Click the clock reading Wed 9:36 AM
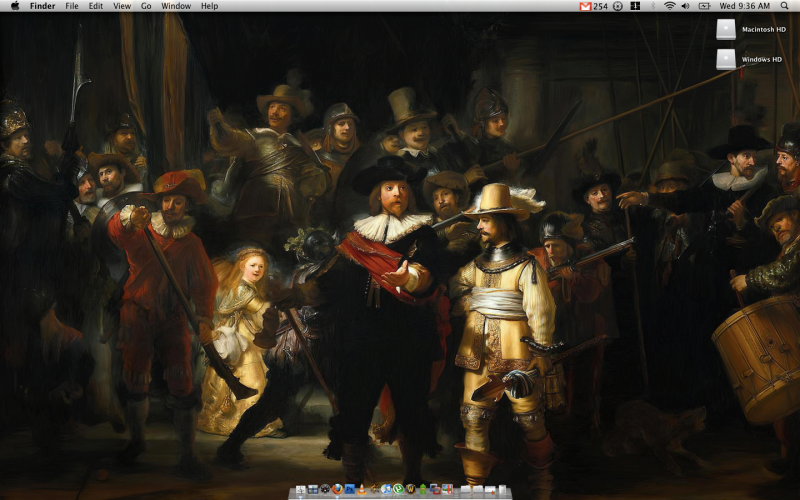The width and height of the screenshot is (800, 500). click(x=744, y=6)
